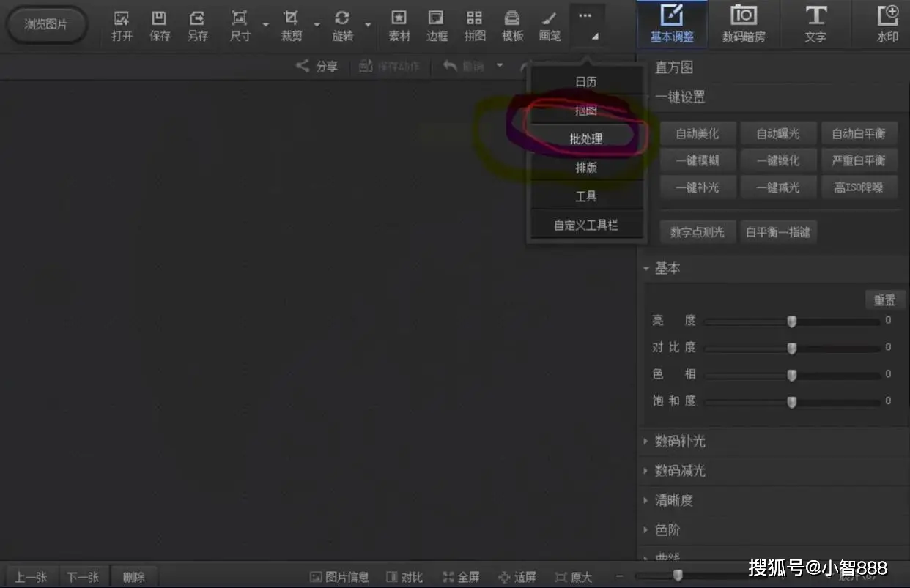This screenshot has height=588, width=910.
Task: Select the 画笔 (Brush) tool
Action: point(549,24)
